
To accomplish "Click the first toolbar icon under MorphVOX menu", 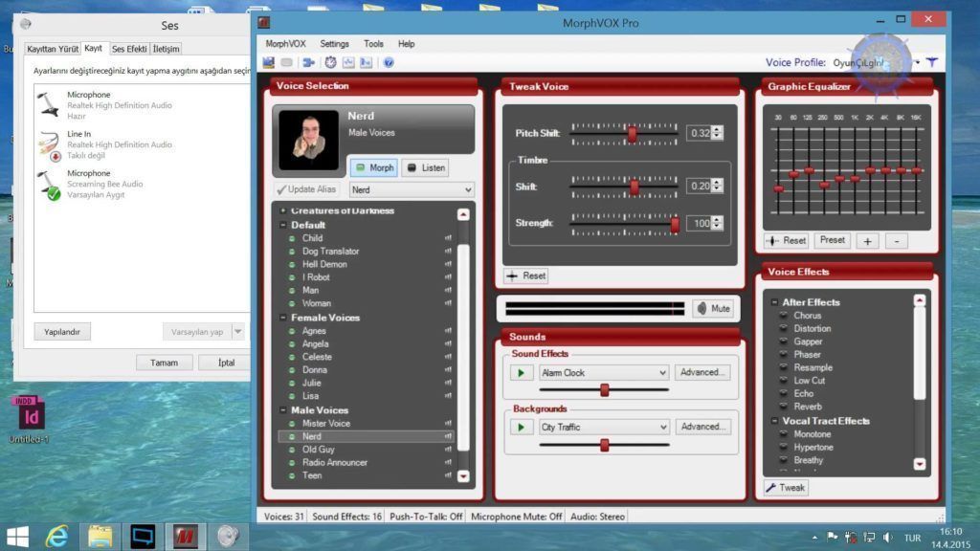I will (269, 63).
